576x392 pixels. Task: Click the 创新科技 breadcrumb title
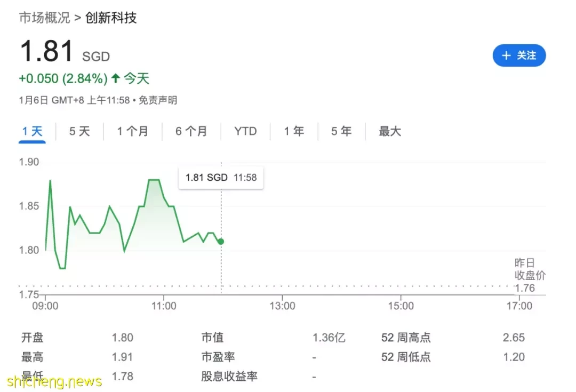[x=111, y=18]
